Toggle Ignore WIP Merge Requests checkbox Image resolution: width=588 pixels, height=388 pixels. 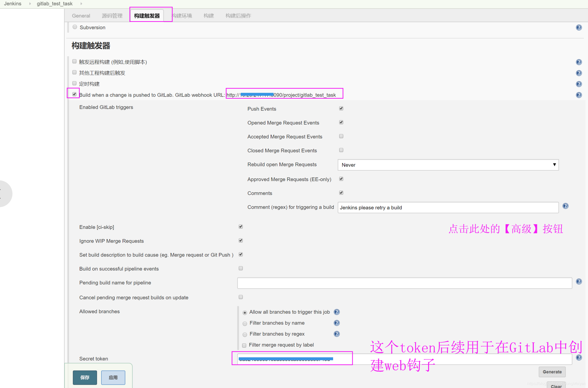[241, 241]
